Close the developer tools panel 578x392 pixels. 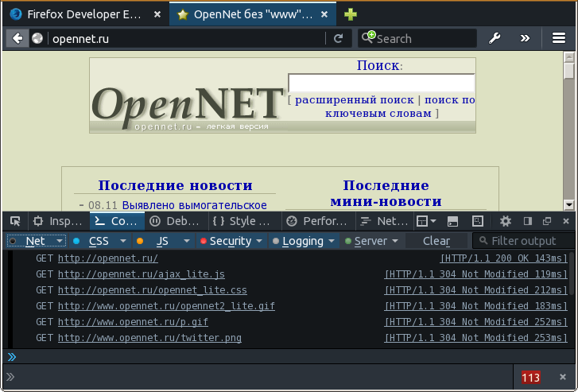click(566, 221)
